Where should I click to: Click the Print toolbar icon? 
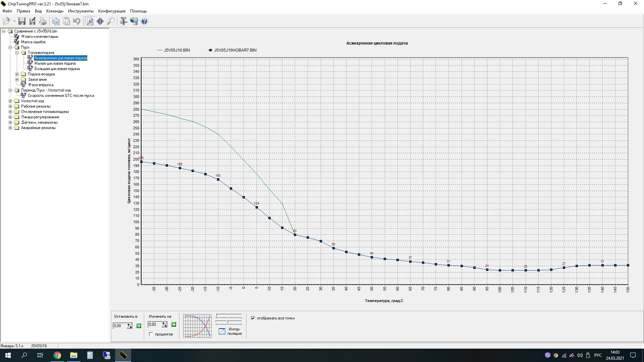pos(43,21)
